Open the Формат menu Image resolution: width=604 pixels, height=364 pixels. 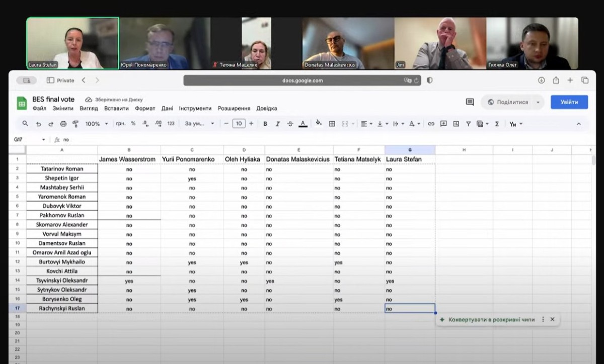145,108
